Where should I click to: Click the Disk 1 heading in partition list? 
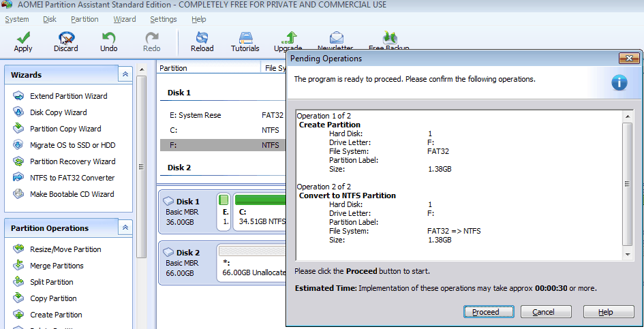(179, 93)
